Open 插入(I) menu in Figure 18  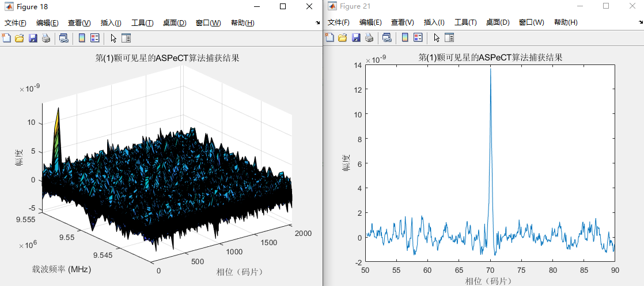(x=111, y=23)
